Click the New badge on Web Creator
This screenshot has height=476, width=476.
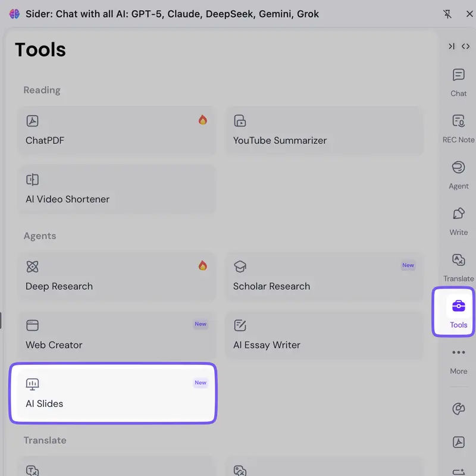pyautogui.click(x=201, y=324)
